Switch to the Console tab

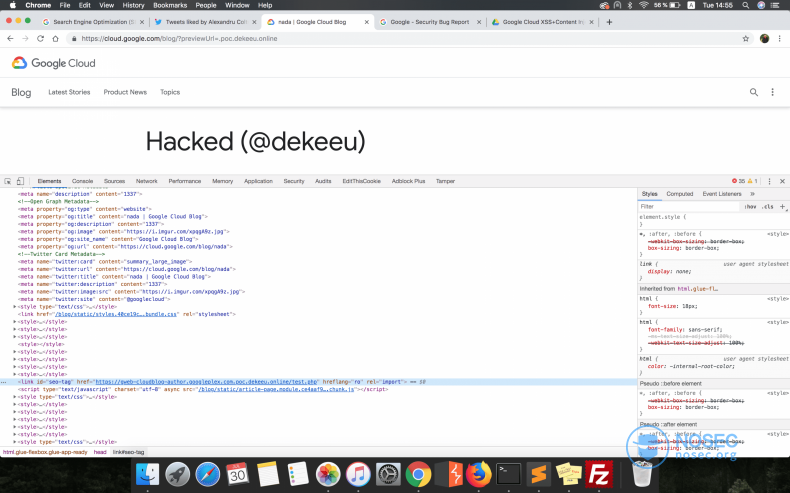[82, 181]
